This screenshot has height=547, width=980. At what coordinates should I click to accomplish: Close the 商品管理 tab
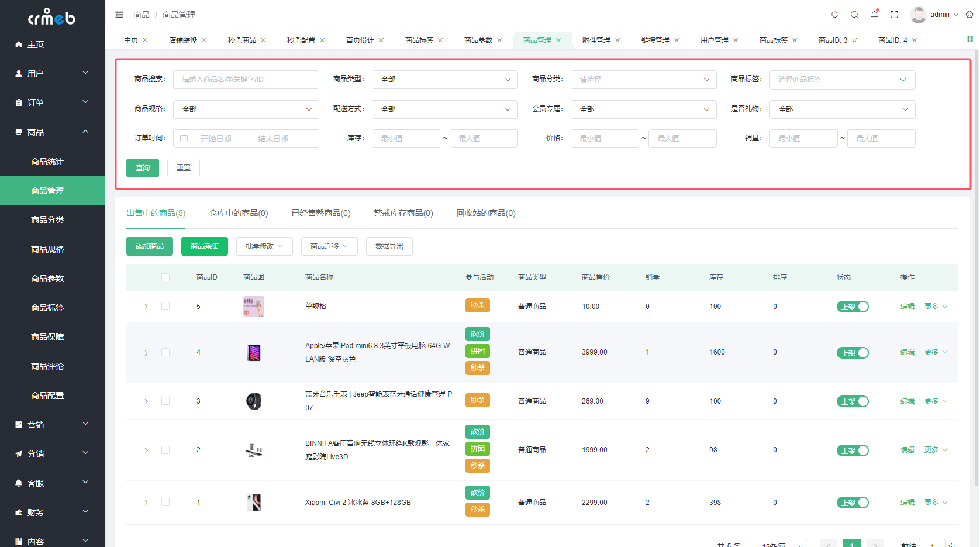pos(558,40)
